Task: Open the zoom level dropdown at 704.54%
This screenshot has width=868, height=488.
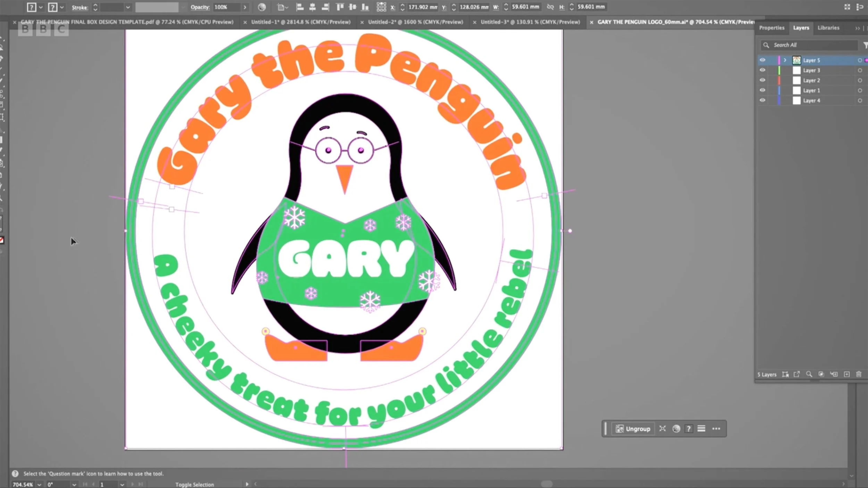Action: tap(39, 485)
